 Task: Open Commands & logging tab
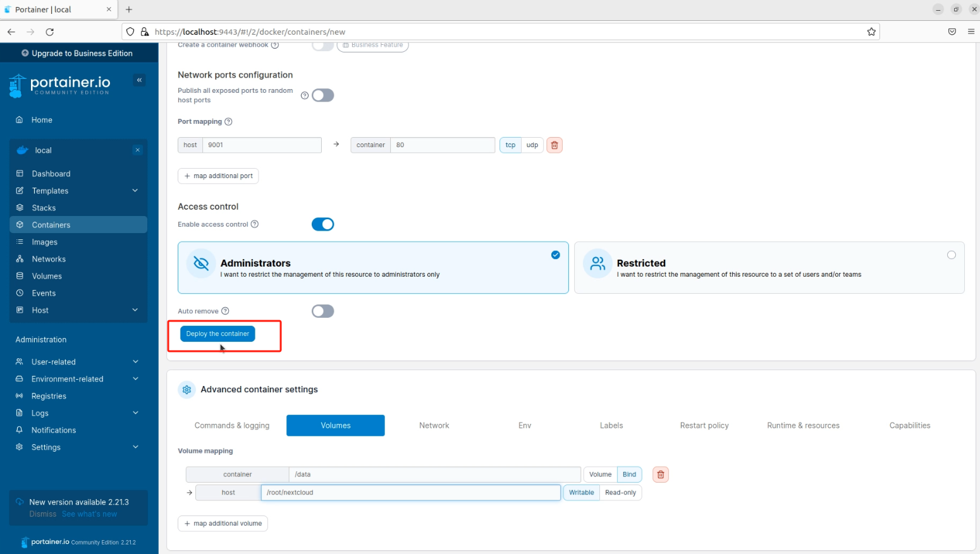pos(232,426)
